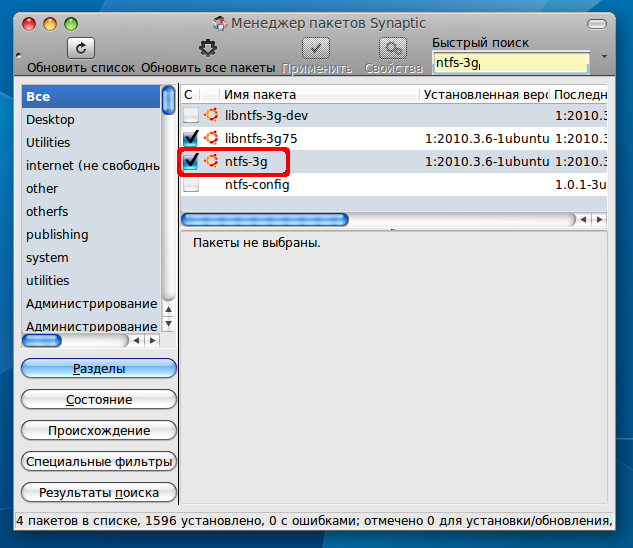
Task: Sort by 'С' status column header
Action: [x=190, y=94]
